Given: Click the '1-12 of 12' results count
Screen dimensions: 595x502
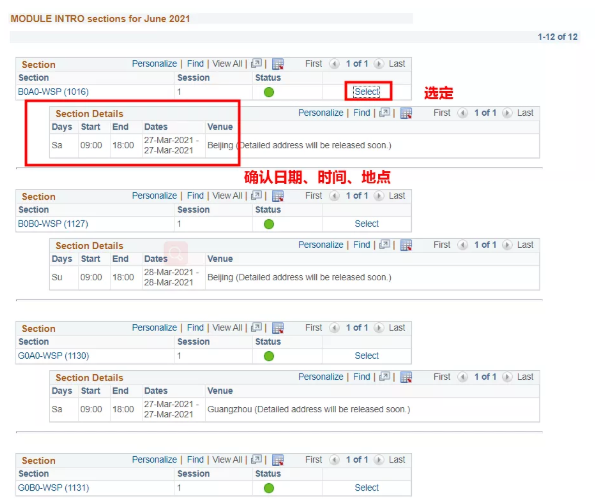Looking at the screenshot, I should [557, 37].
